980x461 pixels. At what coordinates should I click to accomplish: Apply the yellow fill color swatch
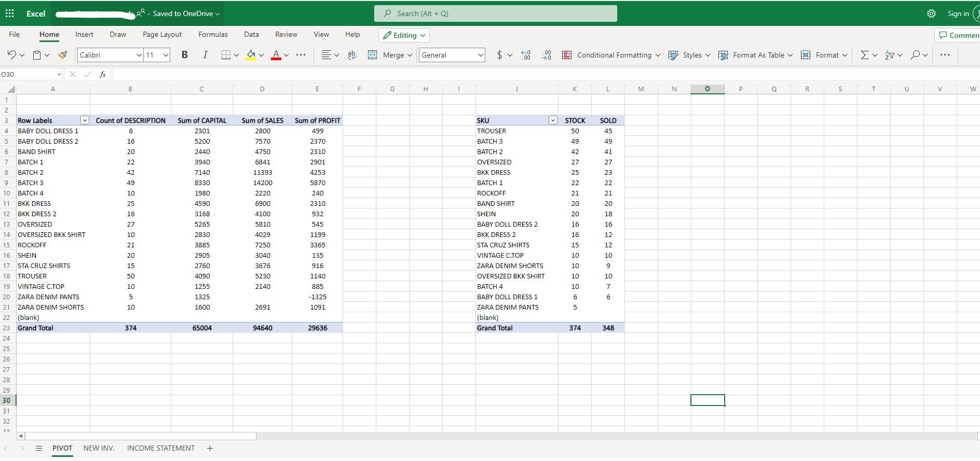pos(251,55)
